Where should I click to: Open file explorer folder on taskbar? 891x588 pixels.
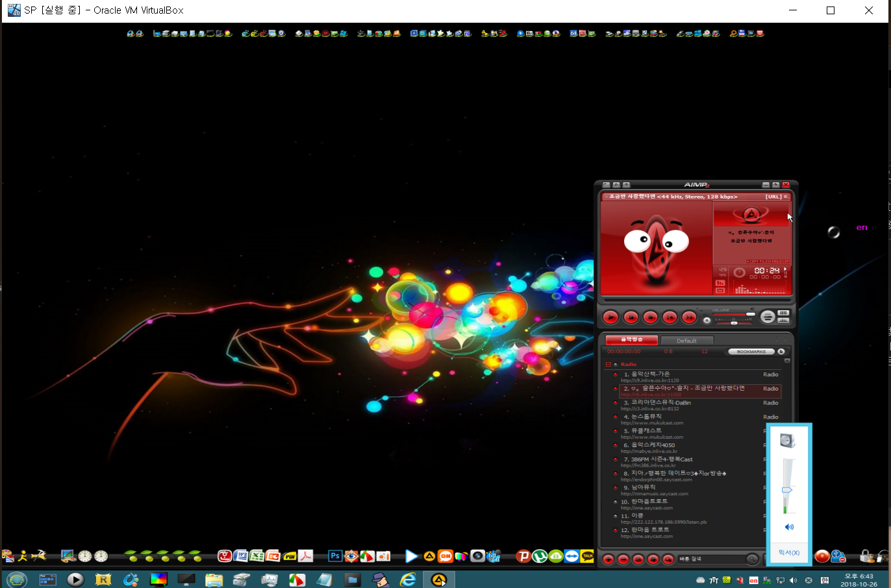[214, 579]
